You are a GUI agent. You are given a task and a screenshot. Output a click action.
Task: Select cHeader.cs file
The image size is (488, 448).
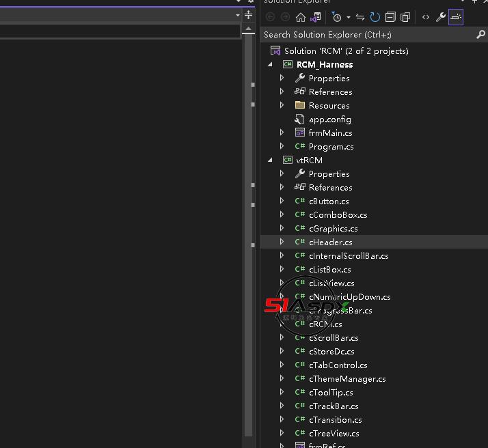click(330, 242)
